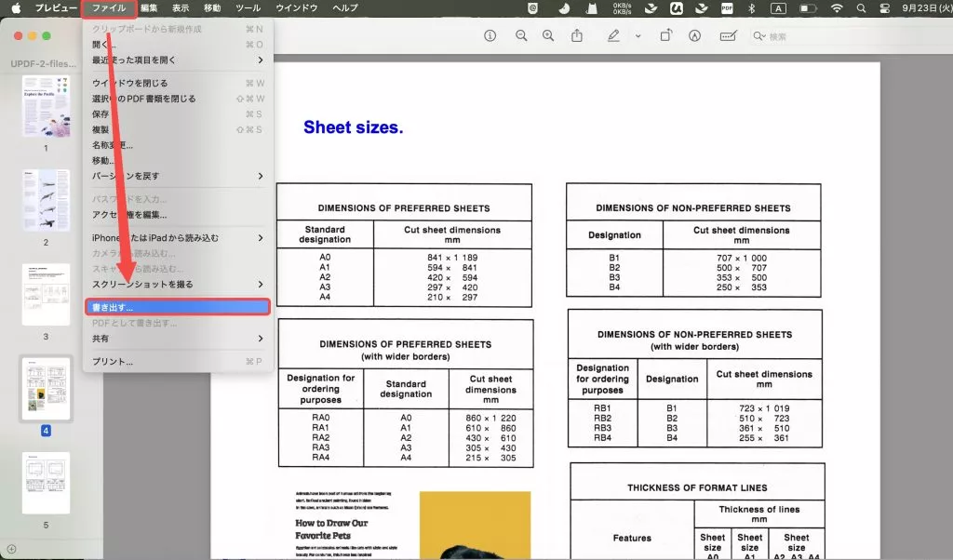Choose 複製 in the File menu

tap(178, 129)
